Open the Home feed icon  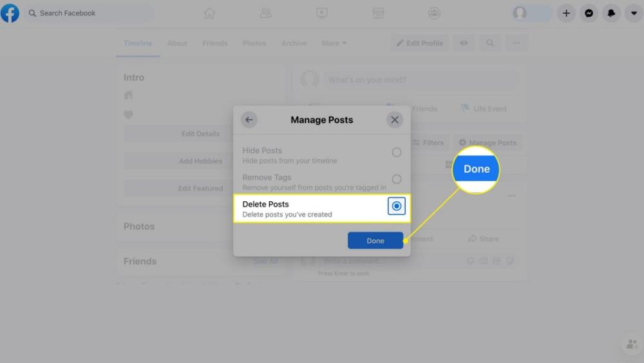[x=209, y=13]
